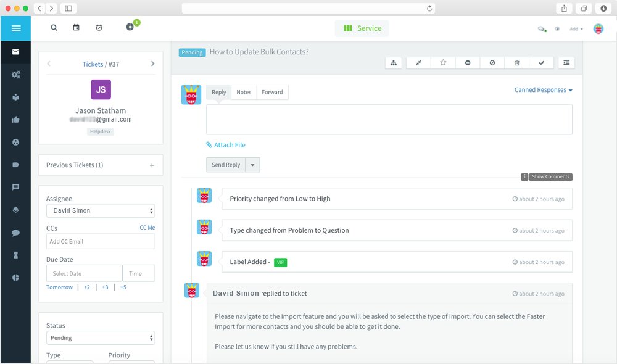This screenshot has height=364, width=617.
Task: Switch to the Forward tab
Action: 272,92
